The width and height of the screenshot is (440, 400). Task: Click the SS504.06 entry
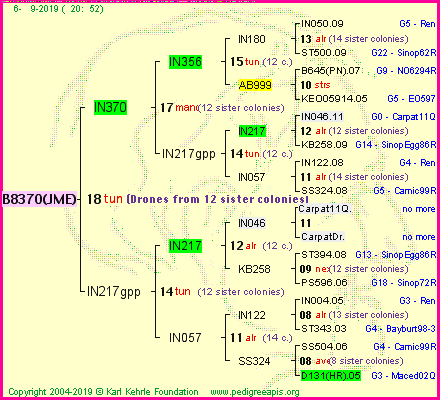tap(324, 347)
